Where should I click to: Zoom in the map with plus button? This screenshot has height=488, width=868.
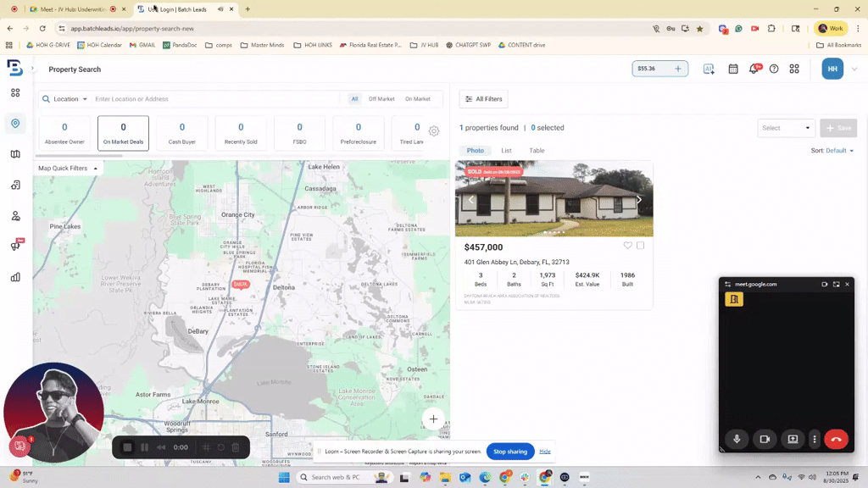tap(433, 419)
